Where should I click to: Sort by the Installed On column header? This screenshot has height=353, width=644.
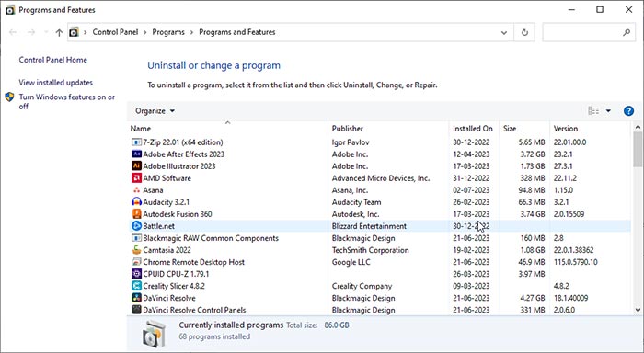(x=472, y=128)
